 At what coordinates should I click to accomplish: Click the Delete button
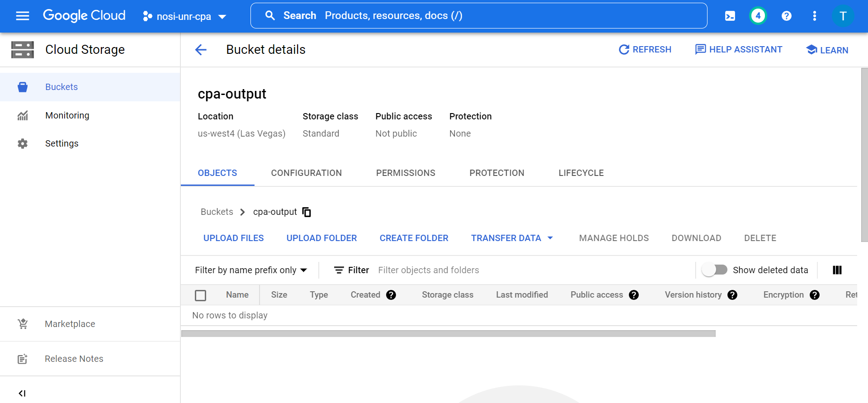tap(760, 238)
